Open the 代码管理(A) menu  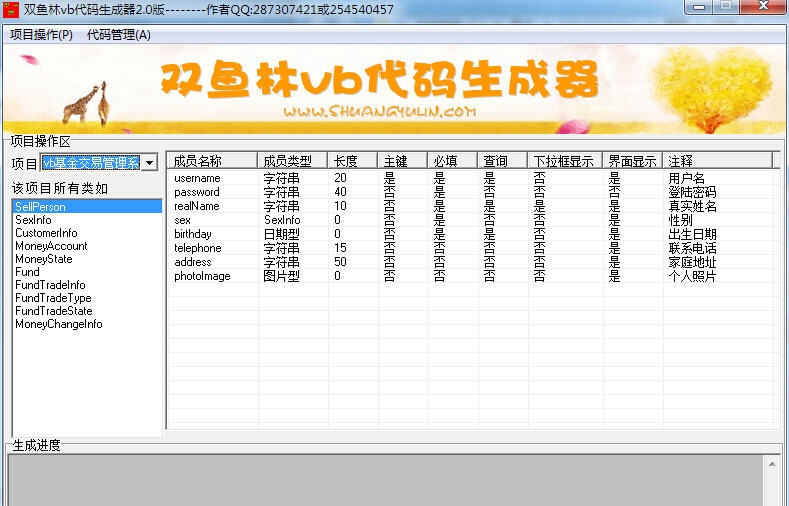tap(119, 35)
